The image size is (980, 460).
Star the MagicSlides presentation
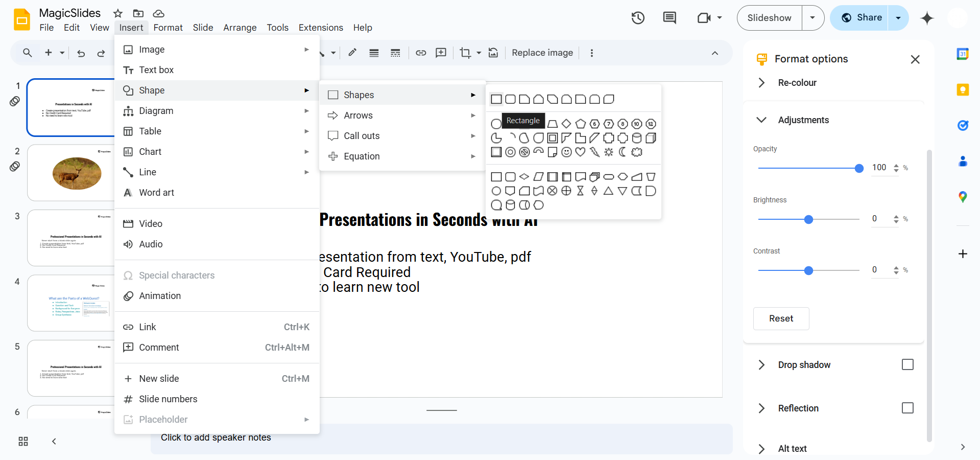pos(118,13)
